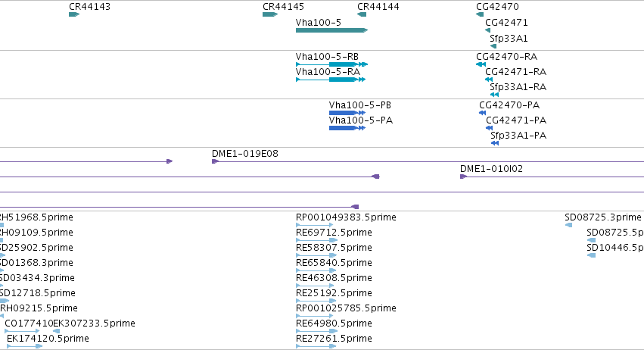
Task: Select the CG42470-RA transcript label
Action: click(507, 57)
